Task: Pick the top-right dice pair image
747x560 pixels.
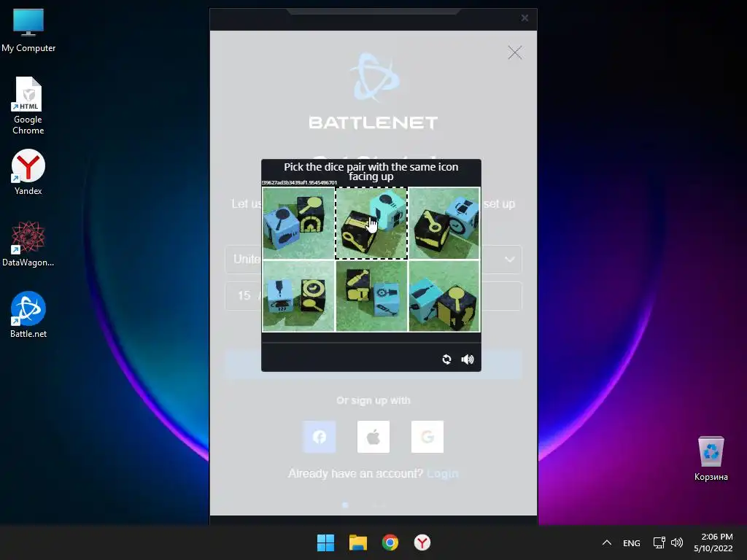Action: coord(444,223)
